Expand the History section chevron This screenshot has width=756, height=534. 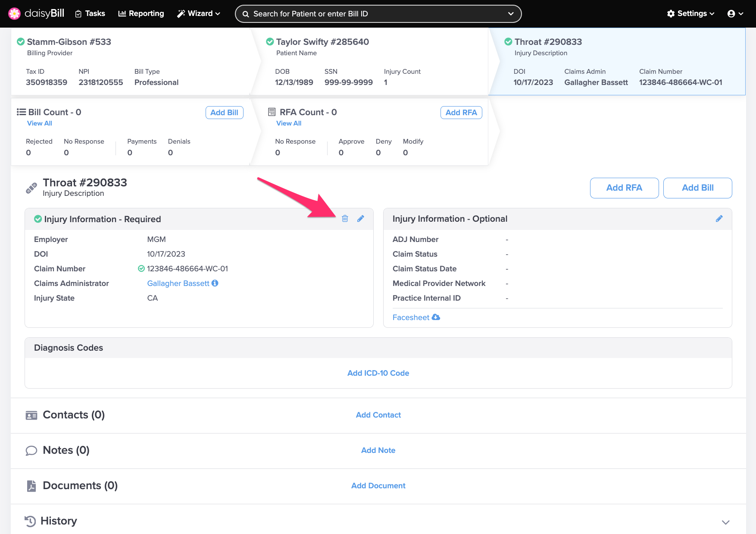tap(725, 522)
